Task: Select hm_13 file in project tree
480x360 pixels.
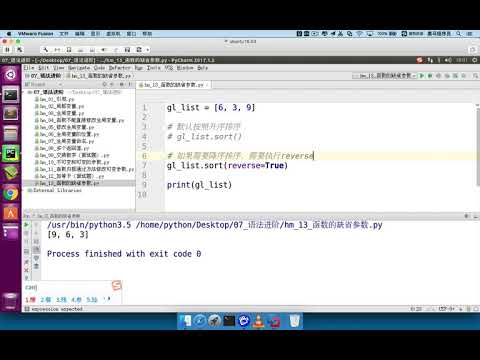Action: coord(67,183)
